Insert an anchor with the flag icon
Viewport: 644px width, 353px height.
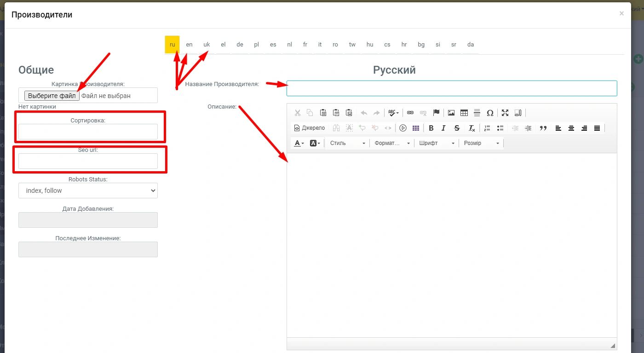437,113
